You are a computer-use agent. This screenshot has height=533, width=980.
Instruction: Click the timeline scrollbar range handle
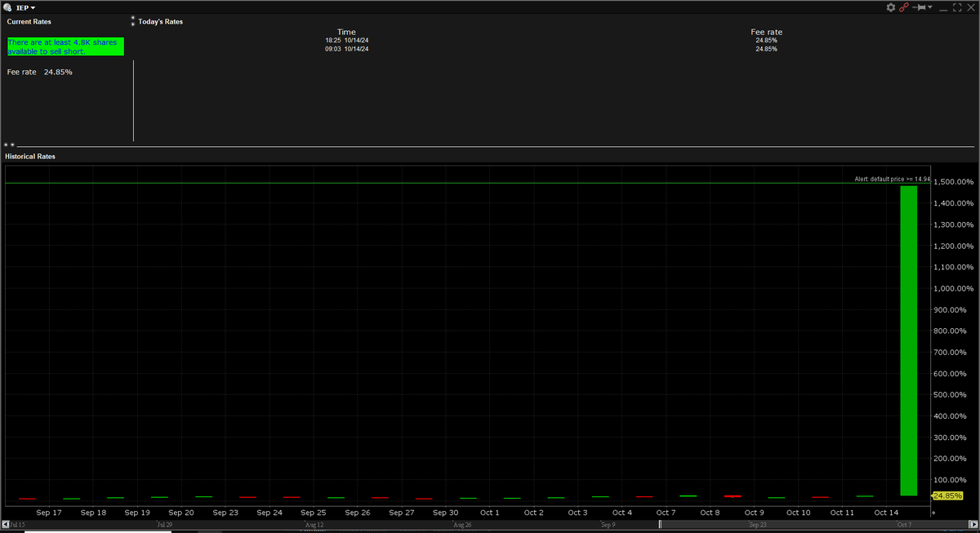[x=660, y=524]
